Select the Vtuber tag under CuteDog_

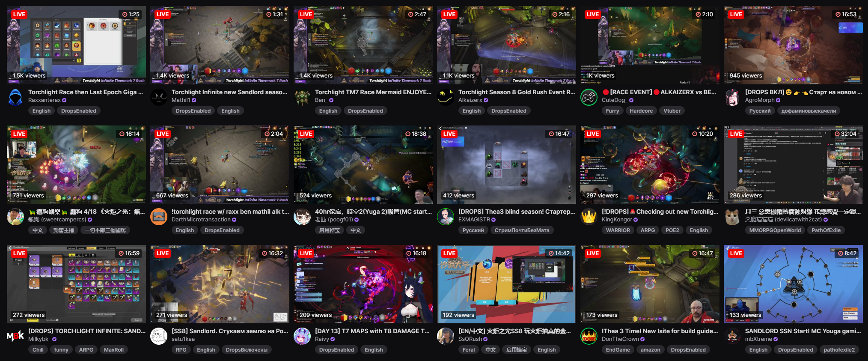672,110
